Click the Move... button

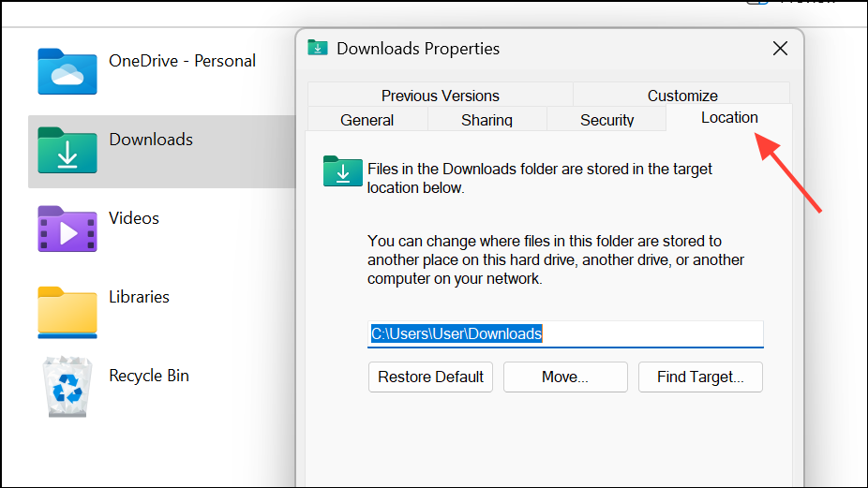[565, 377]
